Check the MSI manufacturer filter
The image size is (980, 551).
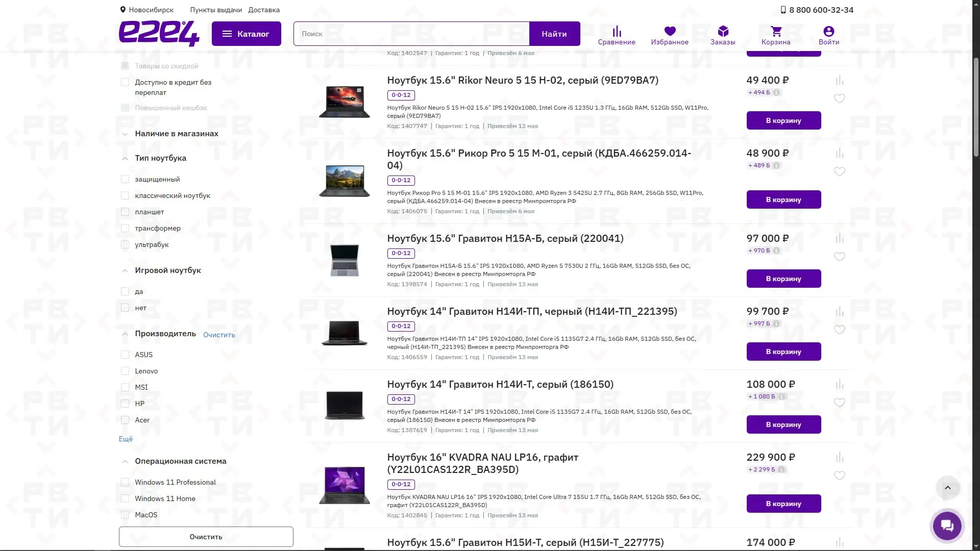[x=125, y=387]
